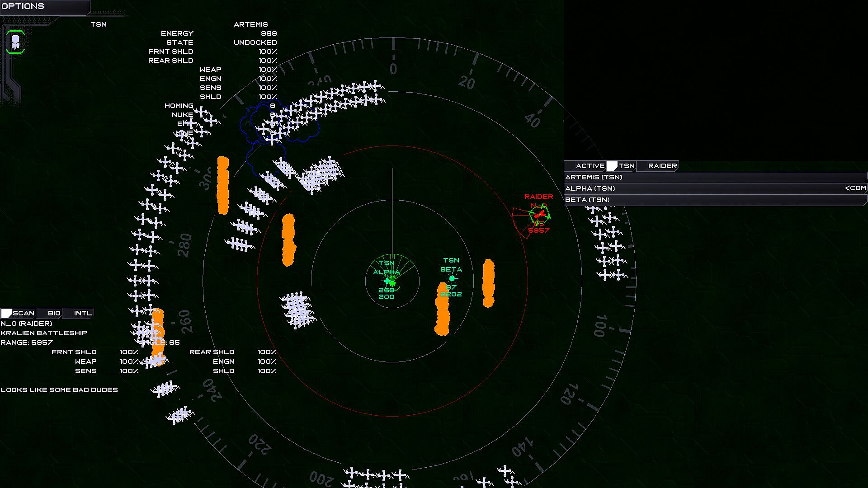The width and height of the screenshot is (868, 488).
Task: Click the Artemis ship icon top-left
Action: (x=15, y=42)
